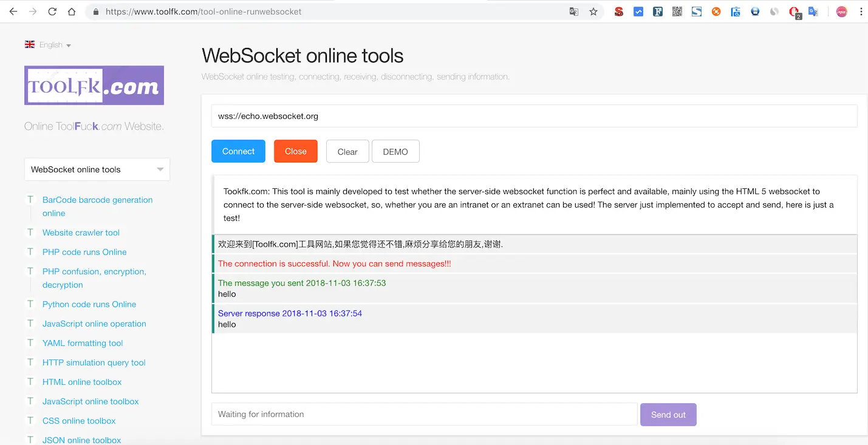Click the red SEO extension icon
This screenshot has height=445, width=868.
618,11
